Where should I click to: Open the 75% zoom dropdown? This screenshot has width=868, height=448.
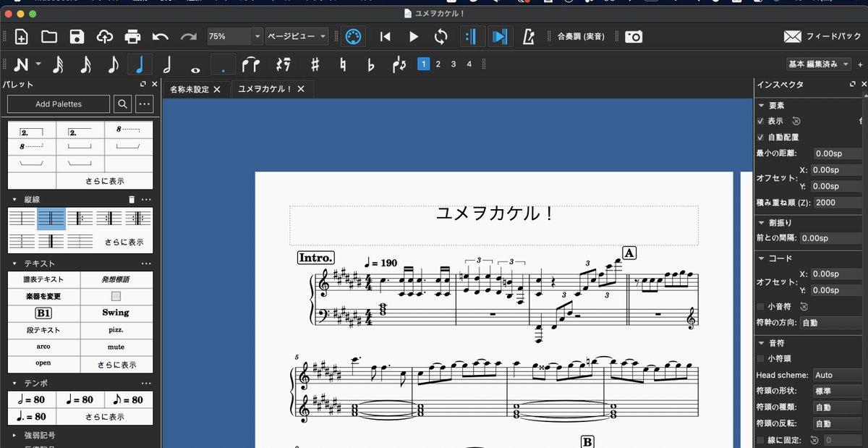pyautogui.click(x=257, y=37)
